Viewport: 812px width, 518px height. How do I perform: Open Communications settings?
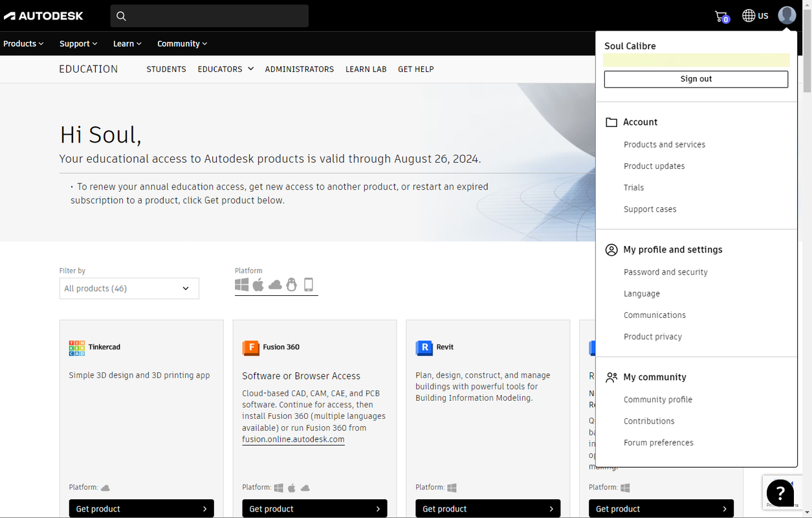tap(655, 315)
